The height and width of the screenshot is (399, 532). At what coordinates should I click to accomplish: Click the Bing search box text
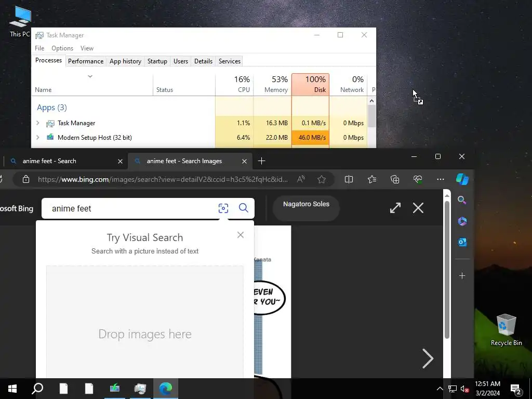(x=72, y=208)
